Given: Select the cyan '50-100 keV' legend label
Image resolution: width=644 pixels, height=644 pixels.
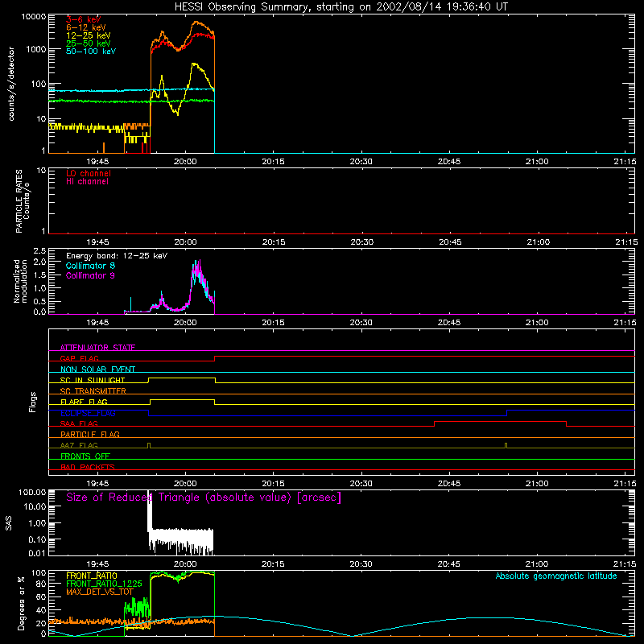Looking at the screenshot, I should click(x=91, y=52).
